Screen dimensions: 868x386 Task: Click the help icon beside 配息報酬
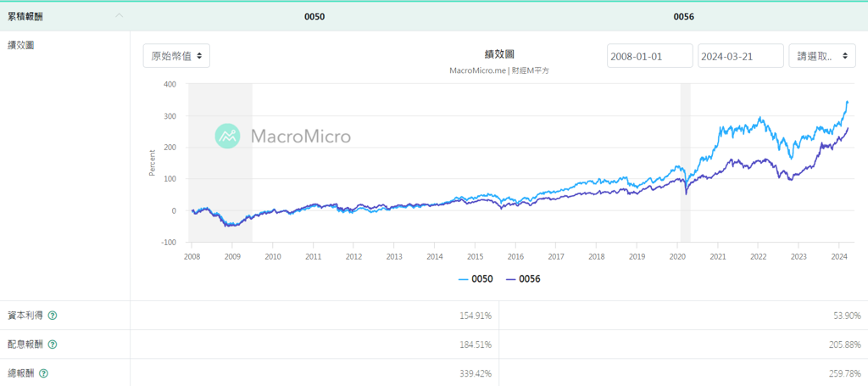[53, 344]
